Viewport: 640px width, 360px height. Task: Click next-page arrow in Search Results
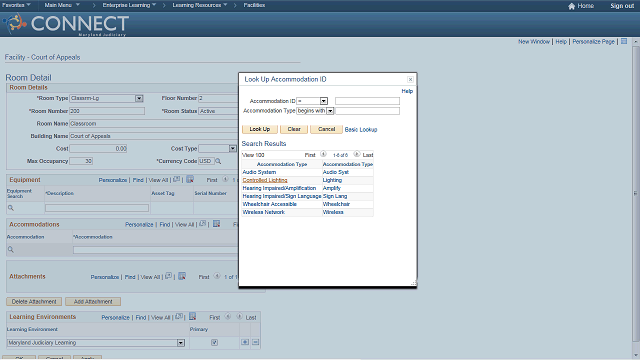pos(357,154)
